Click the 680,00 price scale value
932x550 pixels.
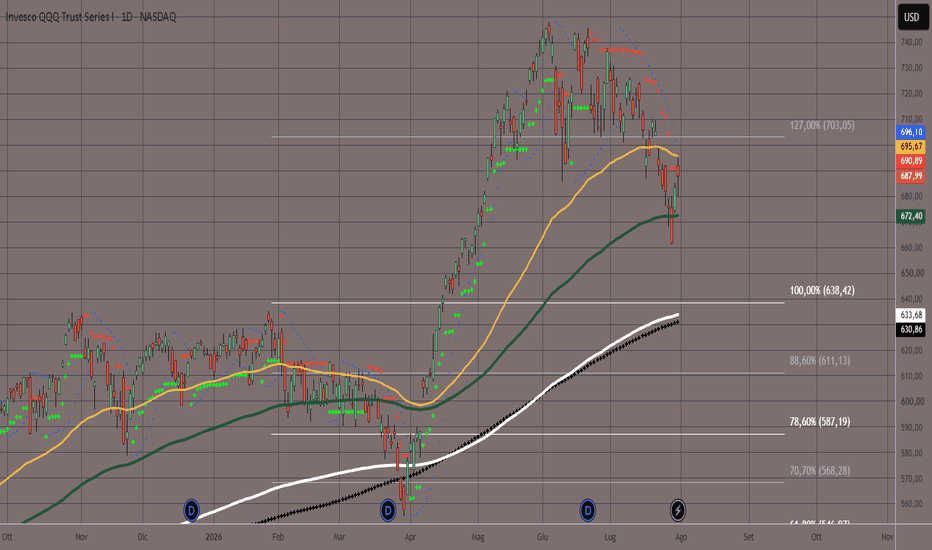tap(911, 196)
